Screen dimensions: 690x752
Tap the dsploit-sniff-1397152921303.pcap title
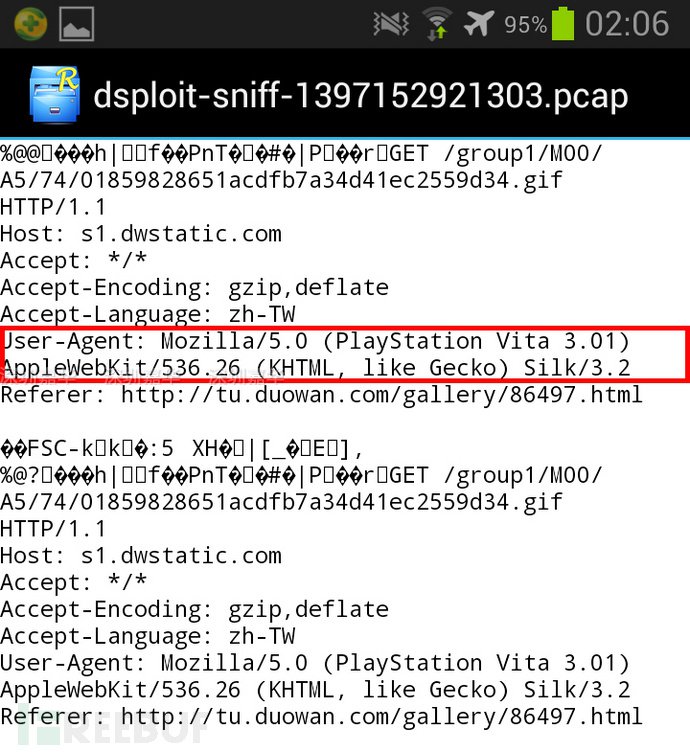tap(361, 95)
